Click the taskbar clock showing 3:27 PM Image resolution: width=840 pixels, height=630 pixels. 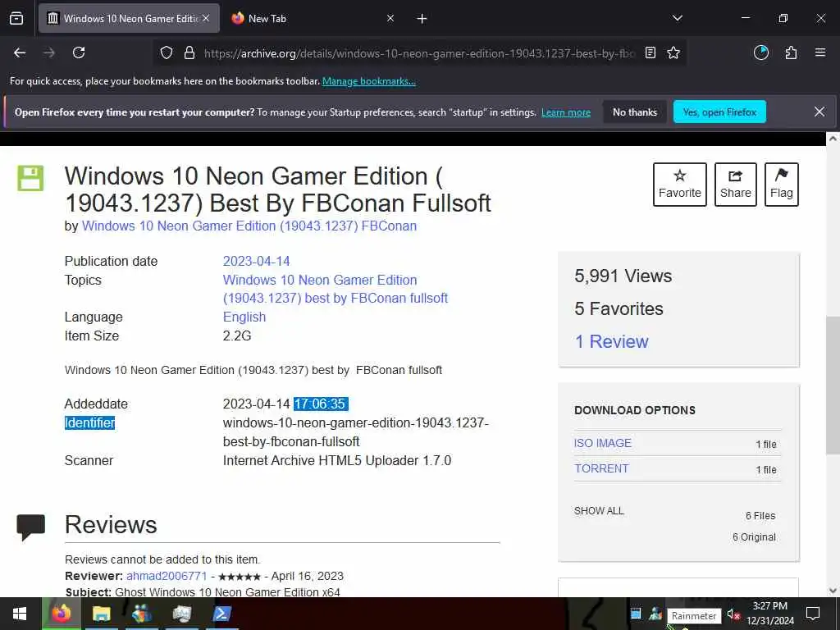(769, 614)
